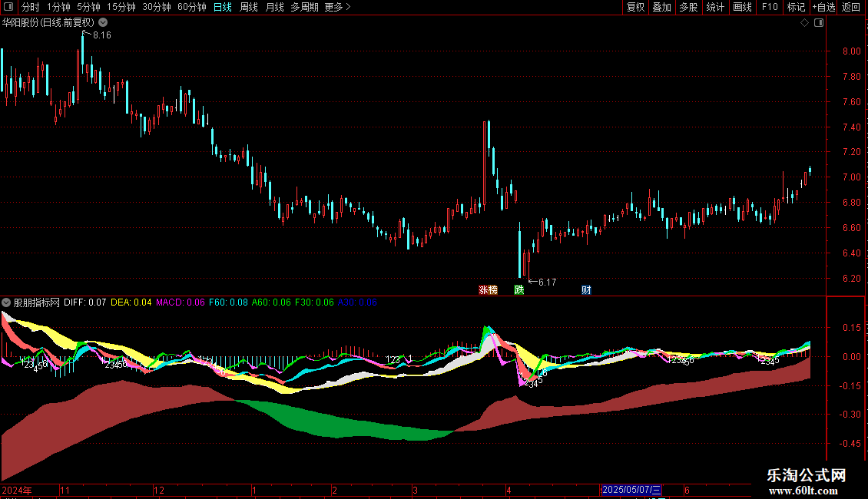Switch to the 分时 view
868x499 pixels.
[x=31, y=7]
